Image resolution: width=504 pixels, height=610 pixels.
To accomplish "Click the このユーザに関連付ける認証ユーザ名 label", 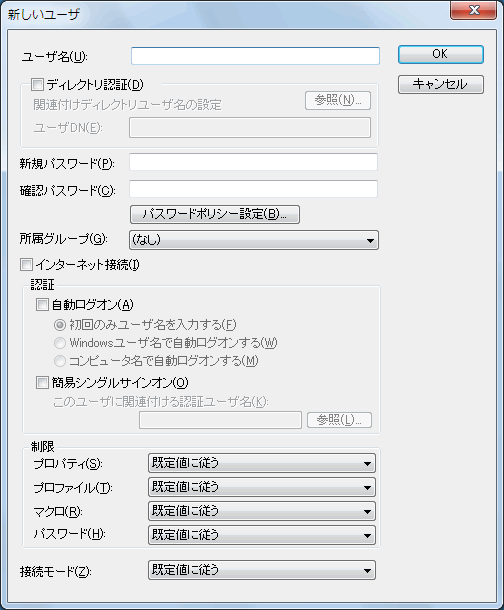I will click(x=161, y=401).
